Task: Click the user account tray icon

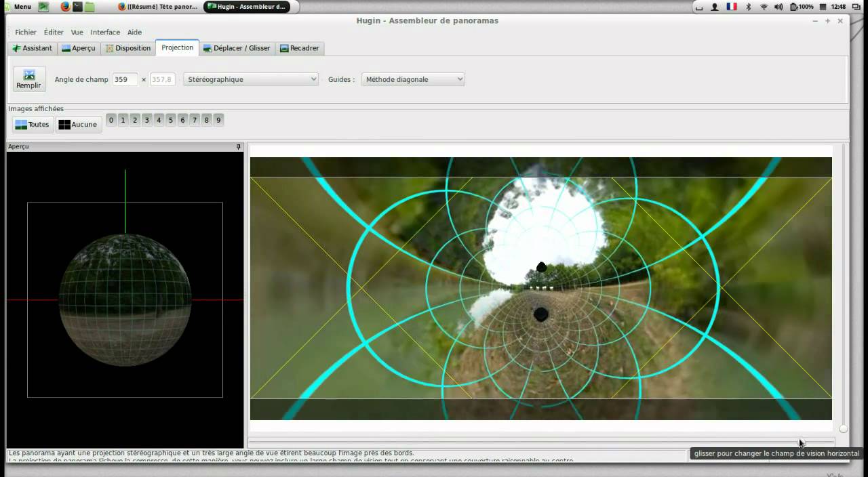Action: click(715, 7)
